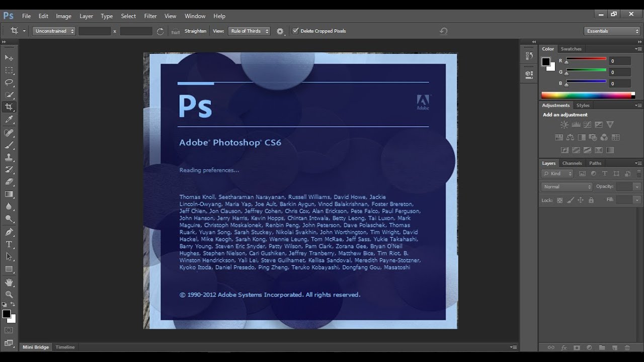This screenshot has width=644, height=362.
Task: Select the Eraser tool
Action: click(9, 182)
